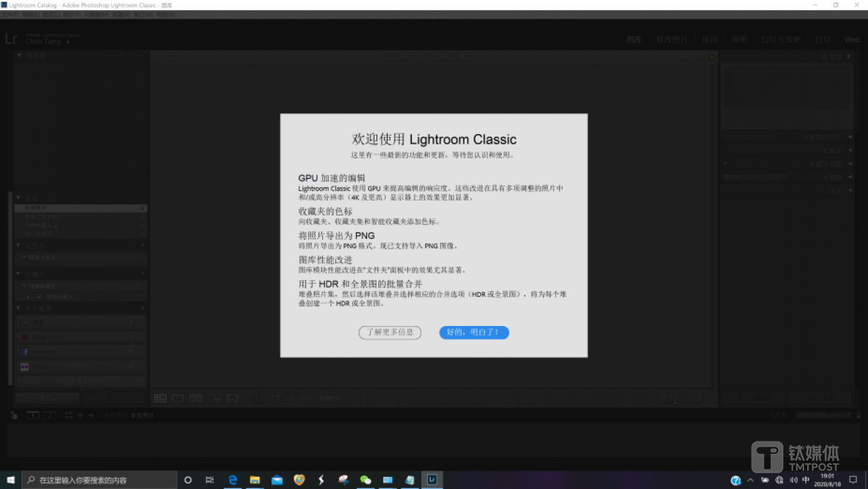Viewport: 868px width, 489px height.
Task: Expand the 元数据 panel
Action: pyautogui.click(x=849, y=177)
